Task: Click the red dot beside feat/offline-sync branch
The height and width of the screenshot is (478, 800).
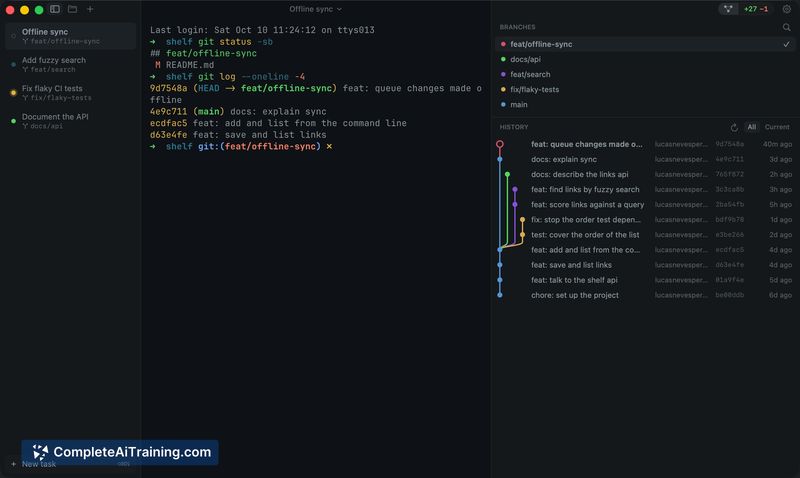Action: click(503, 44)
